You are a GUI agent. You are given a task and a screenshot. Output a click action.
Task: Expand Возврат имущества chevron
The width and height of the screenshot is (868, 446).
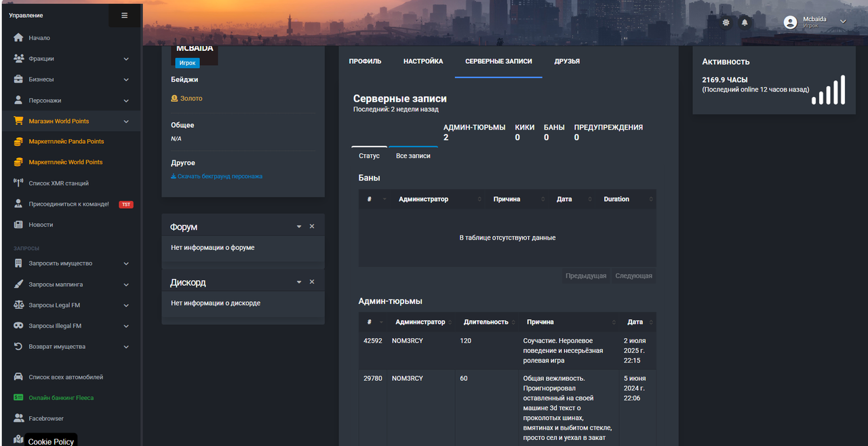point(126,347)
